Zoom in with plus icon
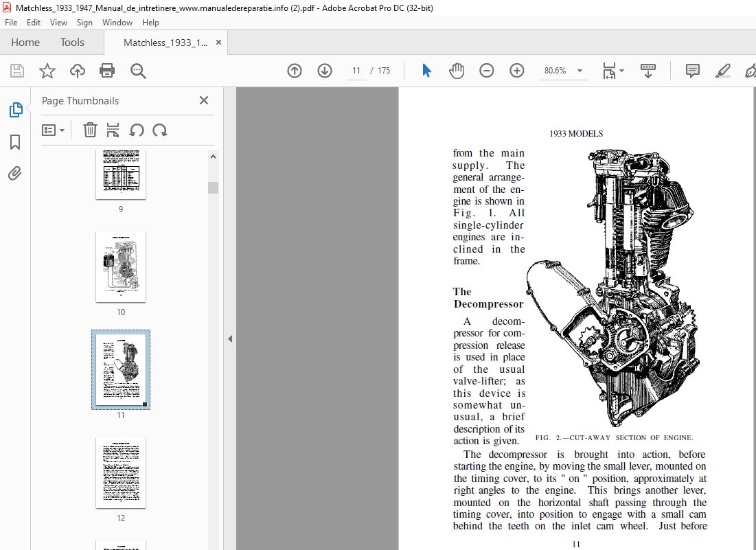The image size is (756, 550). point(516,71)
